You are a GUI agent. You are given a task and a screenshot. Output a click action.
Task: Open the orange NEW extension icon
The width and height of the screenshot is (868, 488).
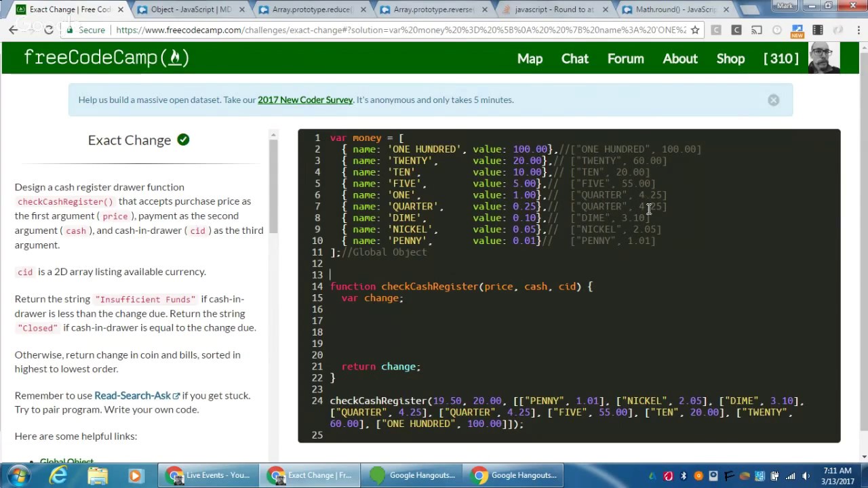tap(797, 30)
